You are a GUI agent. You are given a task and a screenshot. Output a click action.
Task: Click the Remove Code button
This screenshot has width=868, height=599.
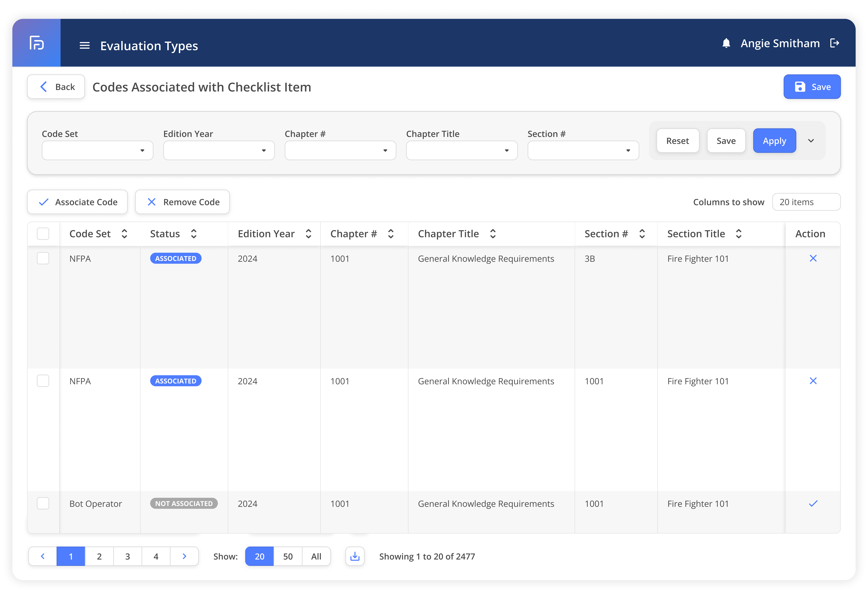(182, 202)
